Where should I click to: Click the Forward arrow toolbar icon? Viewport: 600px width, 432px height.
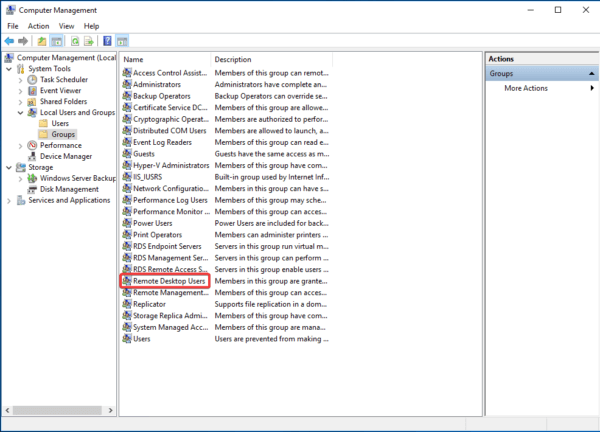(x=23, y=41)
